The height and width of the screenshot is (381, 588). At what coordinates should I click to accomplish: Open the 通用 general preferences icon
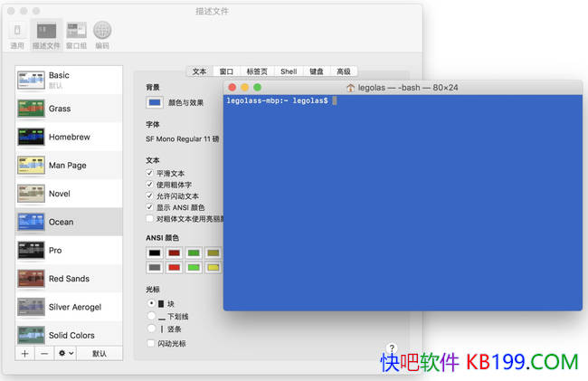point(17,33)
